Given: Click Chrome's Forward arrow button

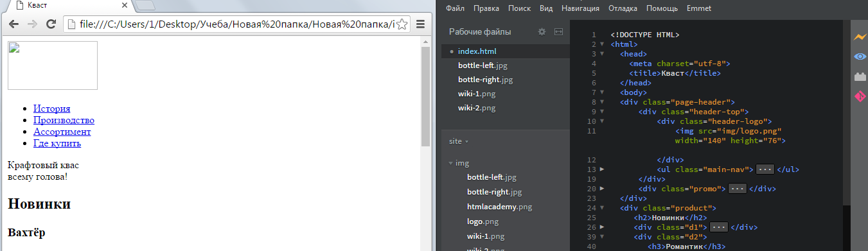Looking at the screenshot, I should click(x=32, y=24).
